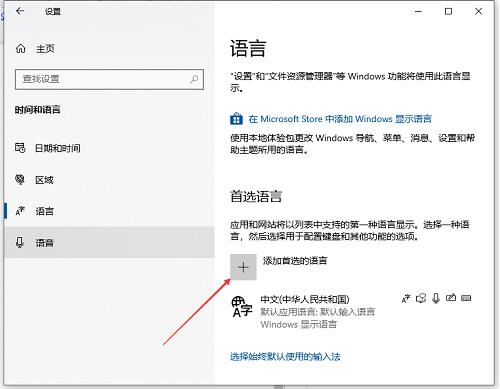This screenshot has height=389, width=500.
Task: Click the display language feature icon
Action: pyautogui.click(x=406, y=298)
